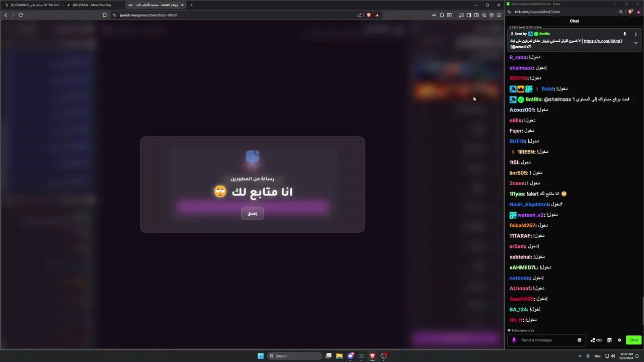The height and width of the screenshot is (362, 644).
Task: Open the emoji picker in message box
Action: [580, 340]
